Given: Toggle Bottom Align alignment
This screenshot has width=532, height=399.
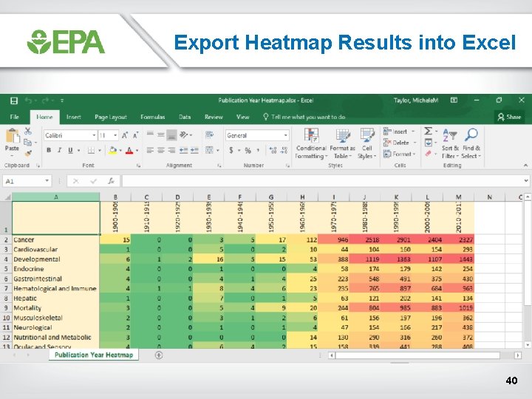Looking at the screenshot, I should click(172, 135).
